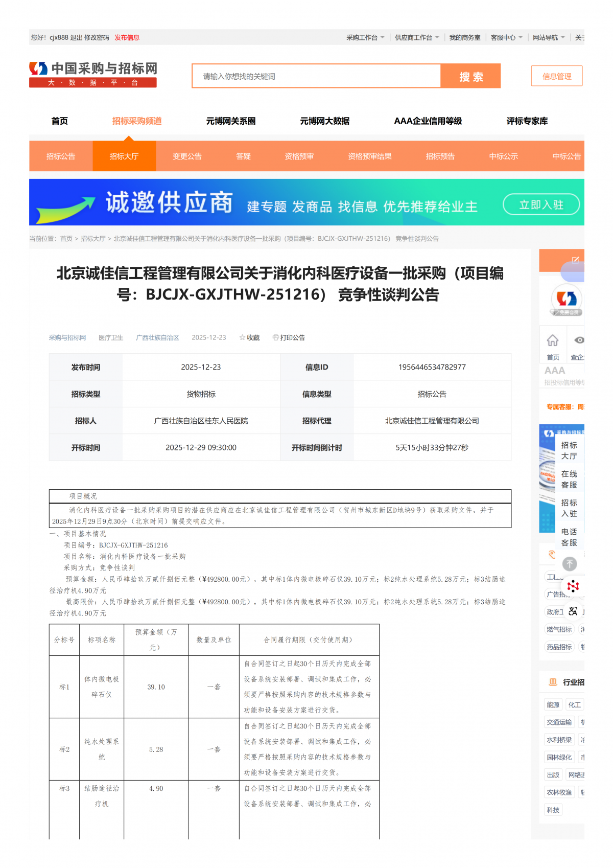
Task: Click the home 首页 icon in sidebar
Action: [x=552, y=341]
